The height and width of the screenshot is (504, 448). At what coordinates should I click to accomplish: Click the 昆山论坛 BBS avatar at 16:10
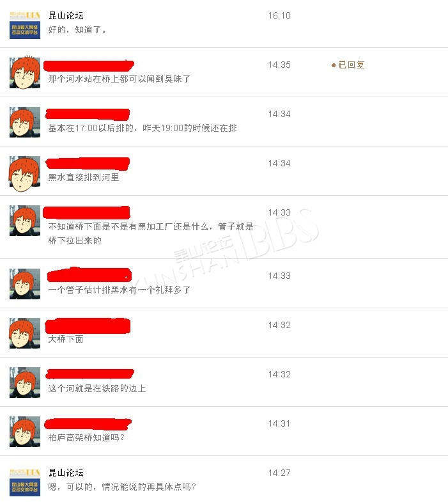coord(25,24)
